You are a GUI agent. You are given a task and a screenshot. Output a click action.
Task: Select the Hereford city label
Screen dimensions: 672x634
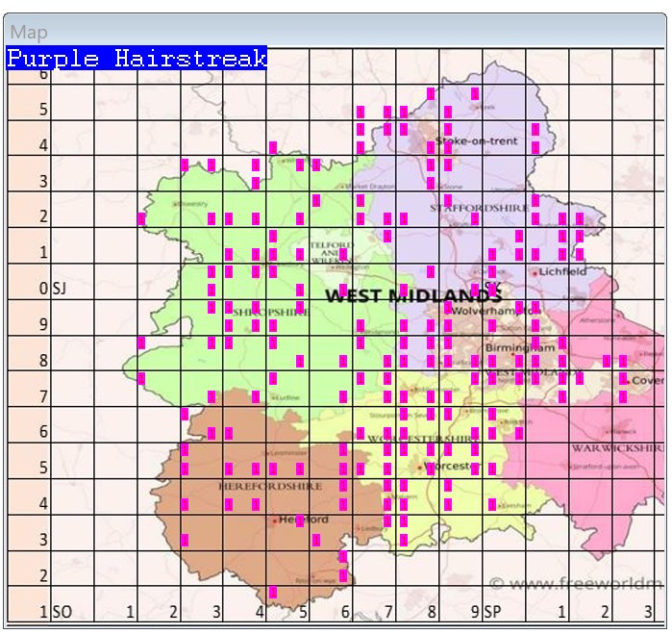[x=304, y=520]
